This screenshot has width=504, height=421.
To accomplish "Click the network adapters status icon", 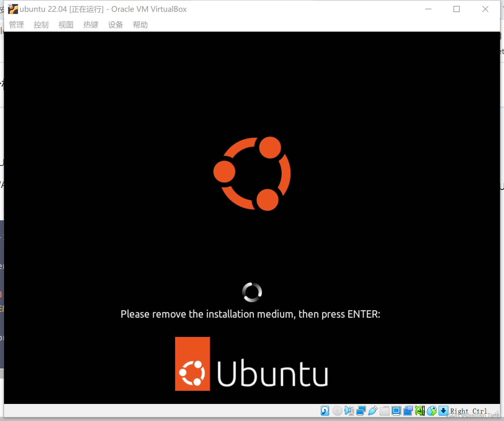I will coord(361,411).
